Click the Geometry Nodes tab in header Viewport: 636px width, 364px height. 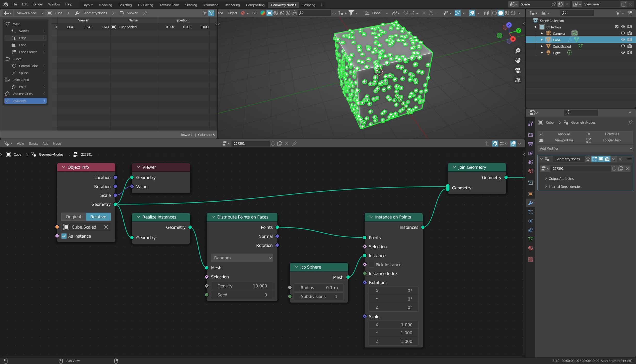click(283, 4)
